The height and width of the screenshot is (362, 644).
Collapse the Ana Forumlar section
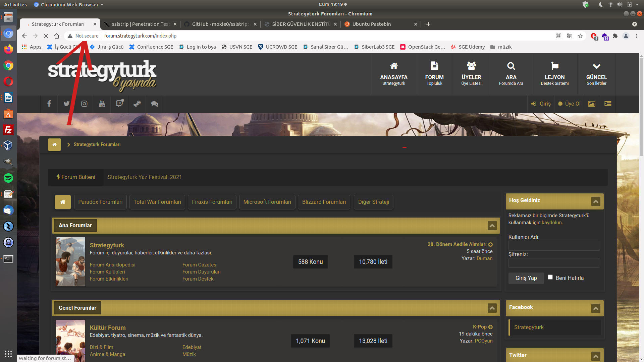click(492, 226)
